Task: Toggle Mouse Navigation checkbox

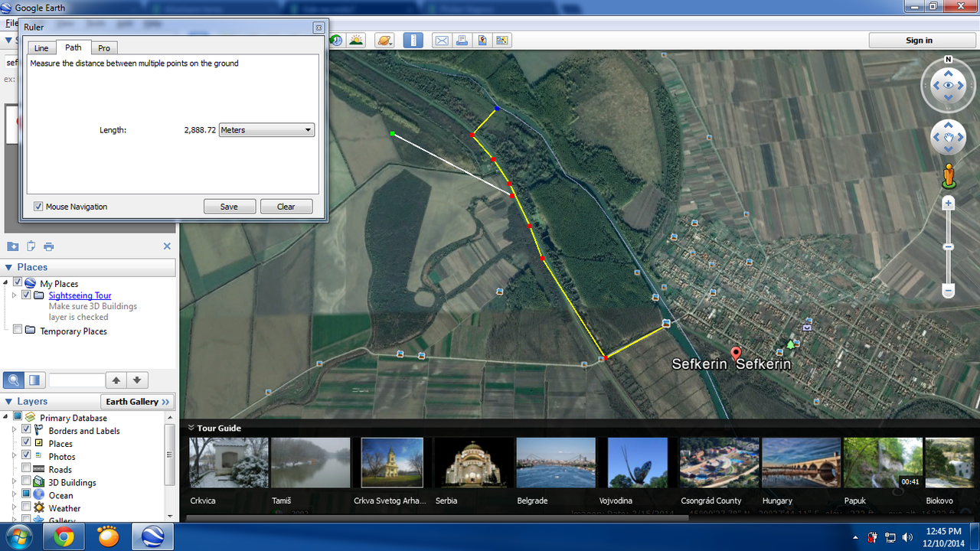Action: click(x=38, y=207)
